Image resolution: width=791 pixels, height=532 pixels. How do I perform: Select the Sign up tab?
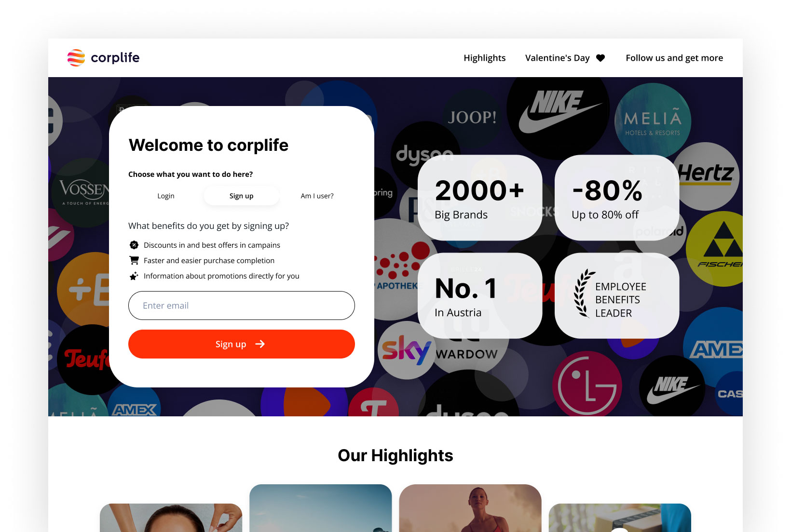(x=241, y=196)
